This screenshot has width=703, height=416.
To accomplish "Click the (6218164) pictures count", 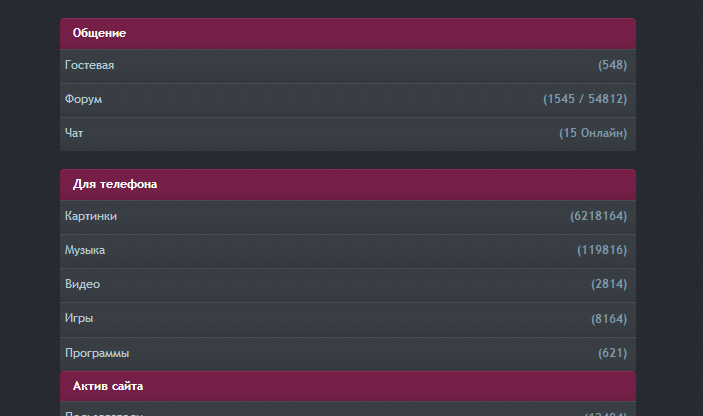I will 598,216.
